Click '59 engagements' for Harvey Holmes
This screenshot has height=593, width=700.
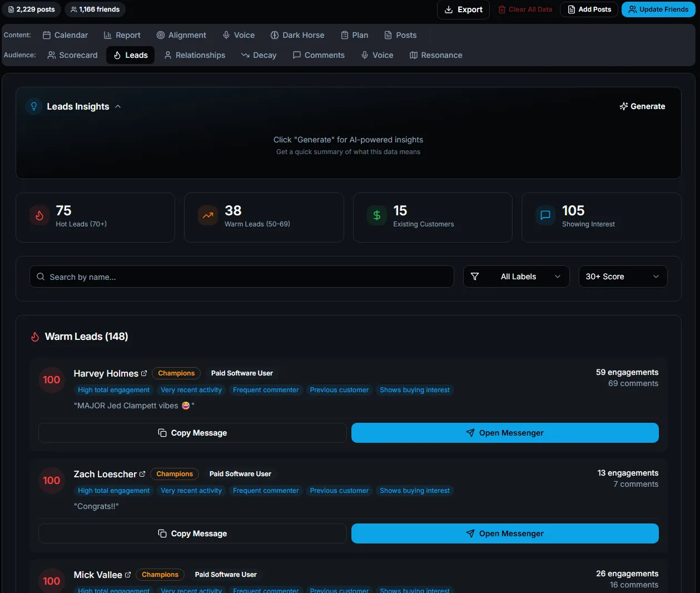(627, 372)
